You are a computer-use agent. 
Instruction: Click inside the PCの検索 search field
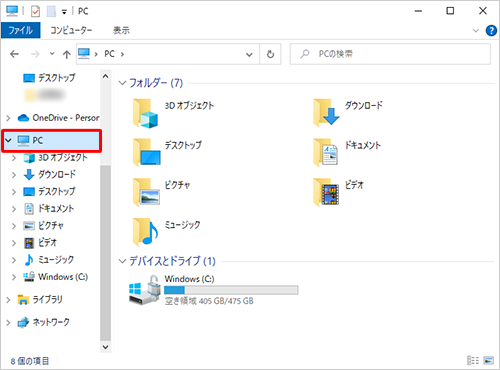click(390, 54)
